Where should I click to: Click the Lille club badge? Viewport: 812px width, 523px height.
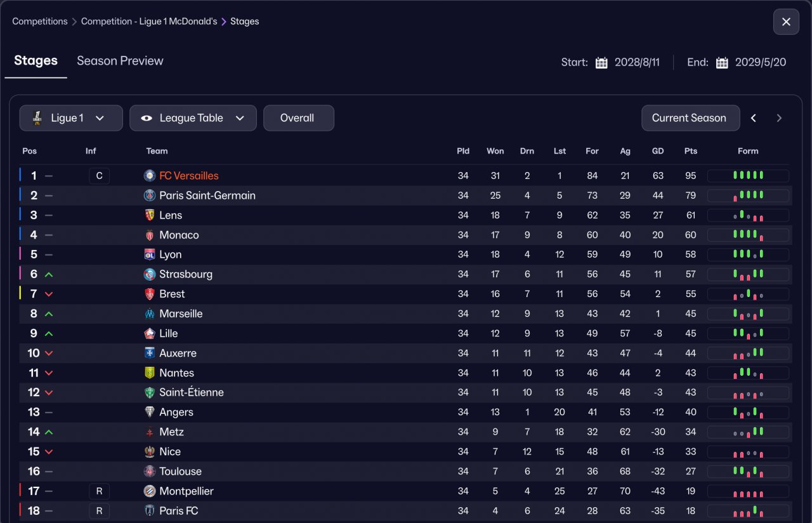click(x=150, y=333)
